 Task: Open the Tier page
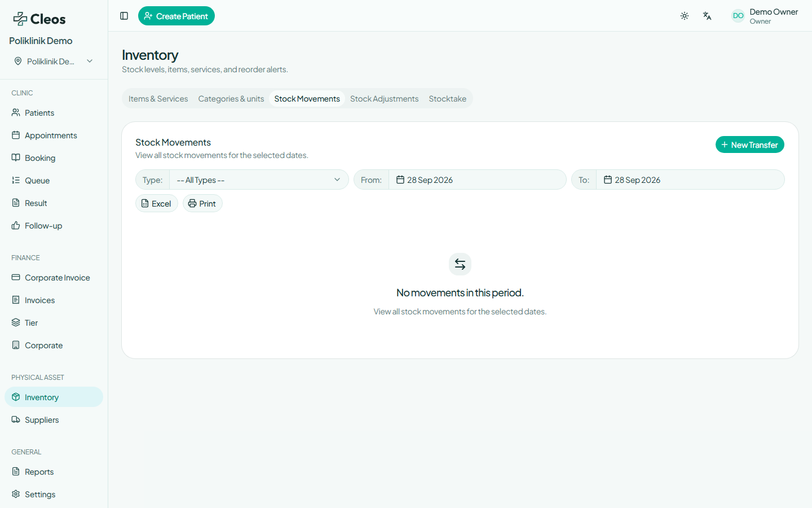pyautogui.click(x=54, y=323)
